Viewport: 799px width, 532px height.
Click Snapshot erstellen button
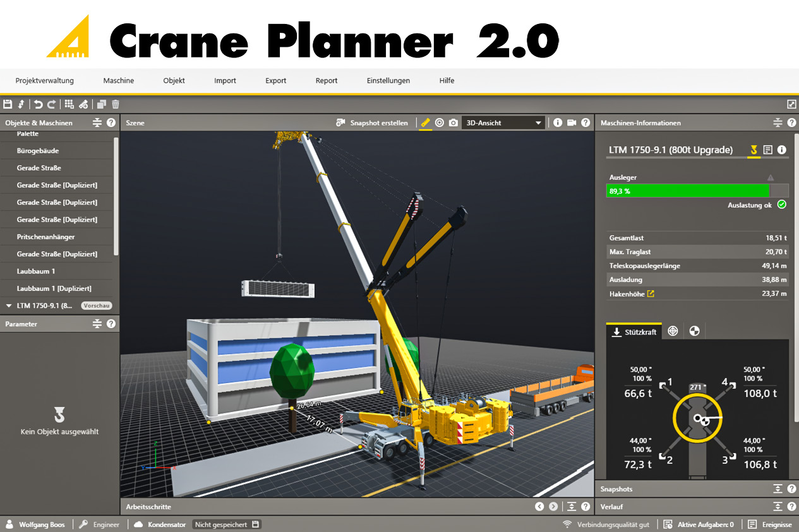click(x=372, y=122)
